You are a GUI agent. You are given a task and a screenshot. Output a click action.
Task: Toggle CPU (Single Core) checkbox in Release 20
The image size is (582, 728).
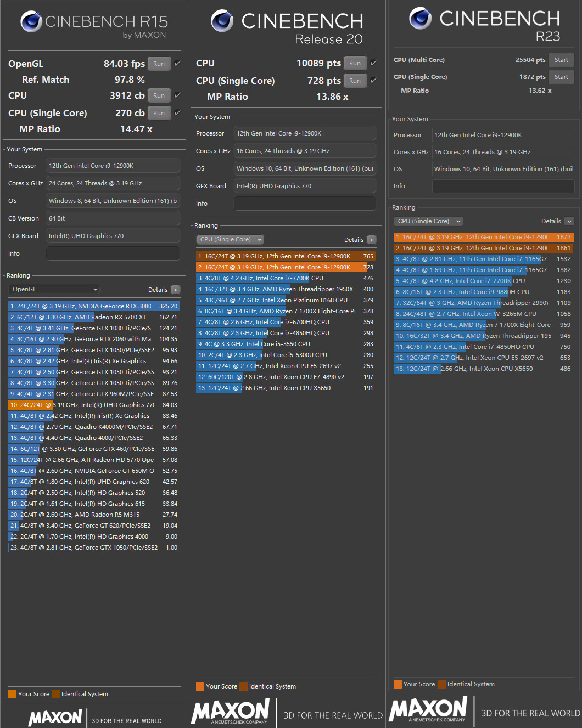[x=373, y=81]
